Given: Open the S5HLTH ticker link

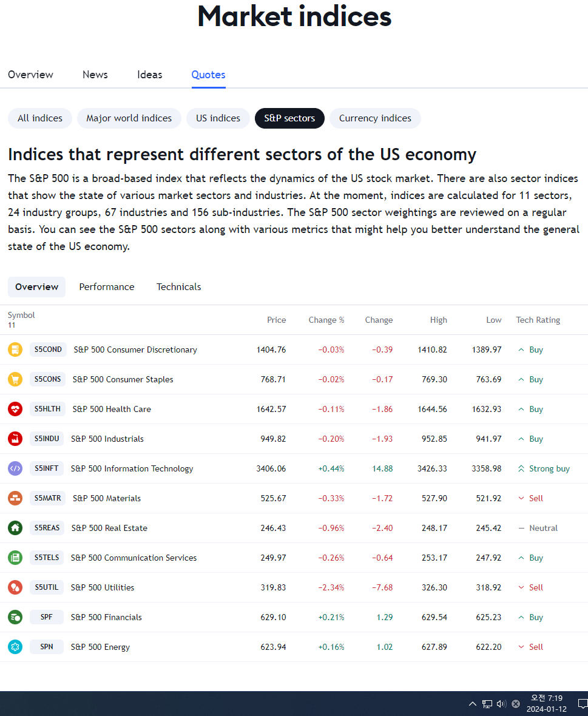Looking at the screenshot, I should point(47,409).
